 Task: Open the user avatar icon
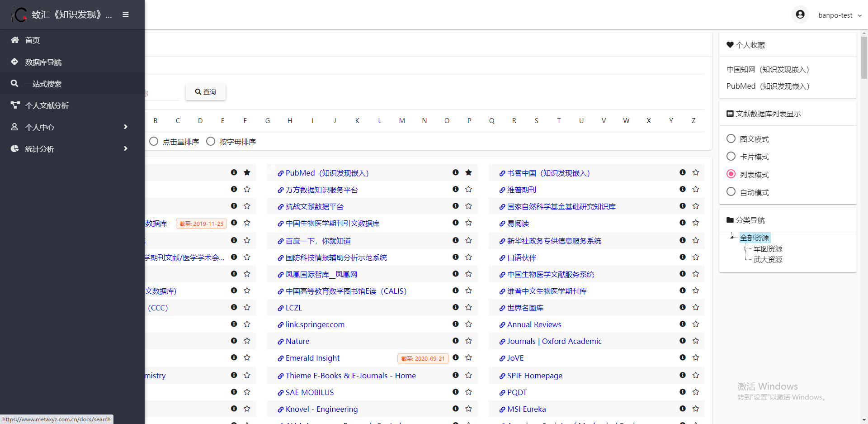800,14
